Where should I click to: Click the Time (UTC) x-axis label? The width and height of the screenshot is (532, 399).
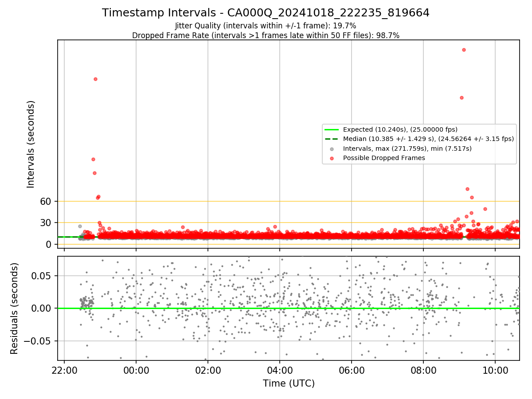point(289,383)
